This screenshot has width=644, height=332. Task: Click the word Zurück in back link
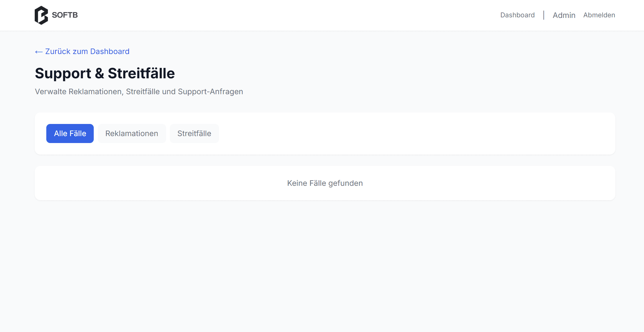click(58, 51)
